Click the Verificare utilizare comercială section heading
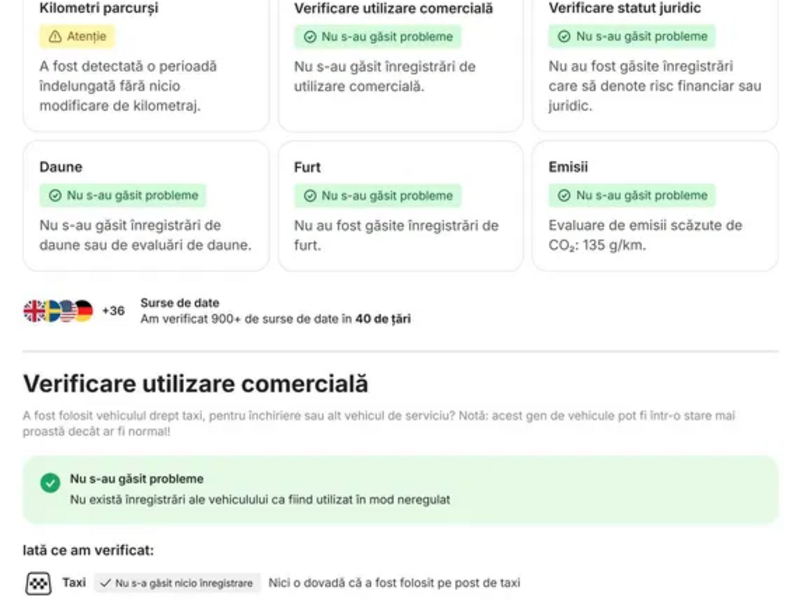This screenshot has width=800, height=600. point(196,384)
